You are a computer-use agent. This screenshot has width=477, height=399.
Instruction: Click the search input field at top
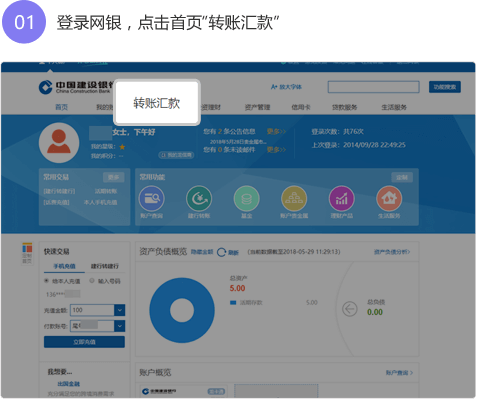(x=374, y=87)
